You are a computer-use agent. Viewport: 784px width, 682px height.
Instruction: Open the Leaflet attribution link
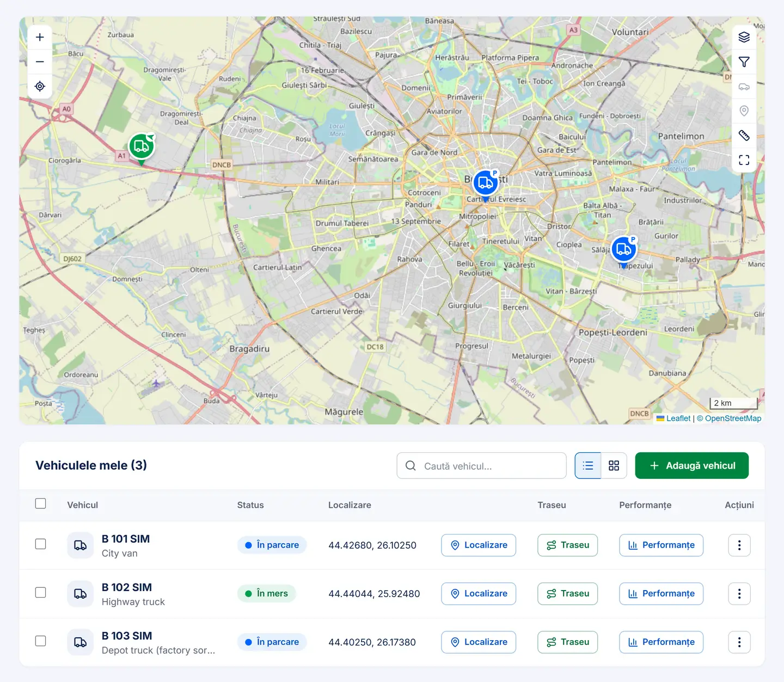click(x=673, y=419)
